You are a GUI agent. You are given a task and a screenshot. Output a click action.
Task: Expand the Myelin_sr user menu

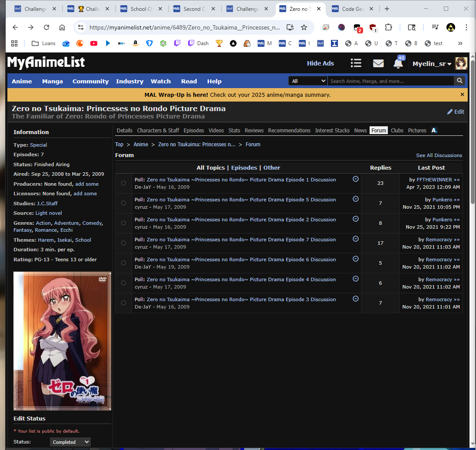click(432, 64)
